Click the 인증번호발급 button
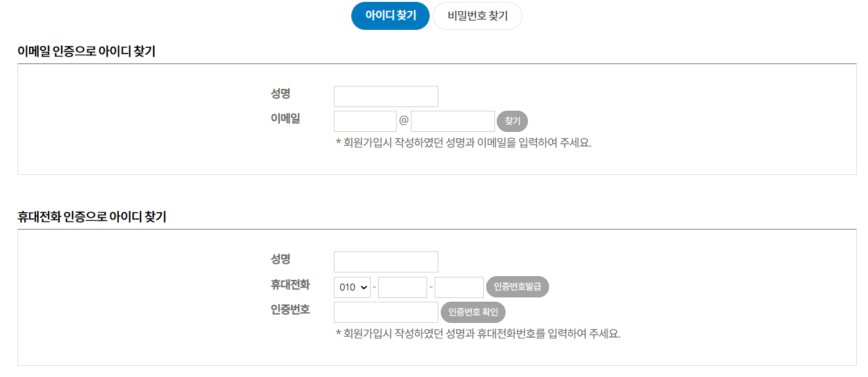The image size is (868, 377). point(517,287)
